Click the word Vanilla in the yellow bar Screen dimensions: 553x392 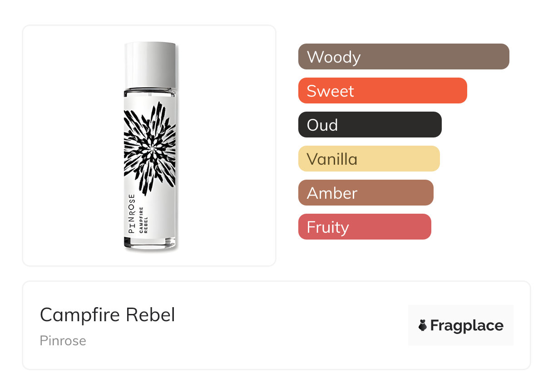point(332,159)
